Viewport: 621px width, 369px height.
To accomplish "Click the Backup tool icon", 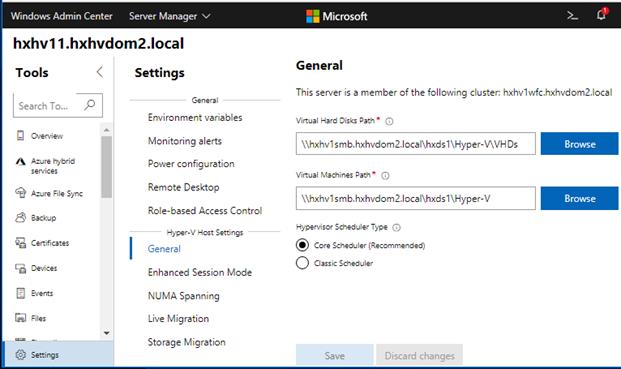I will (x=21, y=217).
